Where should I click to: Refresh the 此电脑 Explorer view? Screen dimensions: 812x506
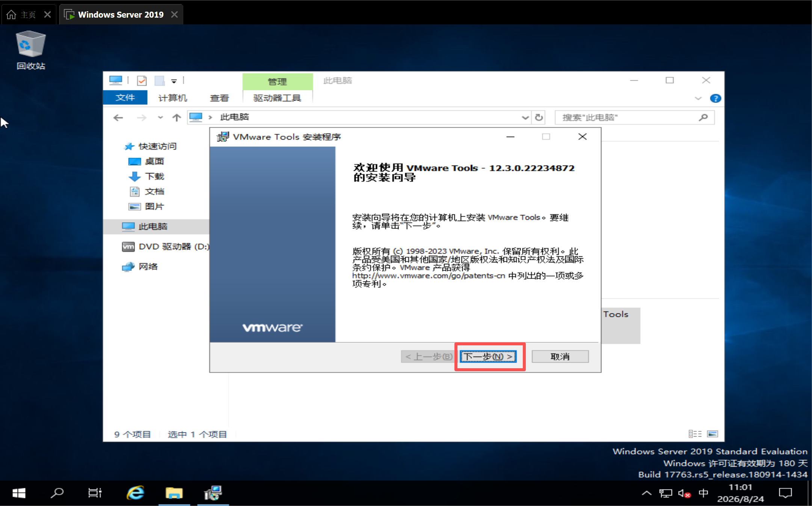(539, 117)
